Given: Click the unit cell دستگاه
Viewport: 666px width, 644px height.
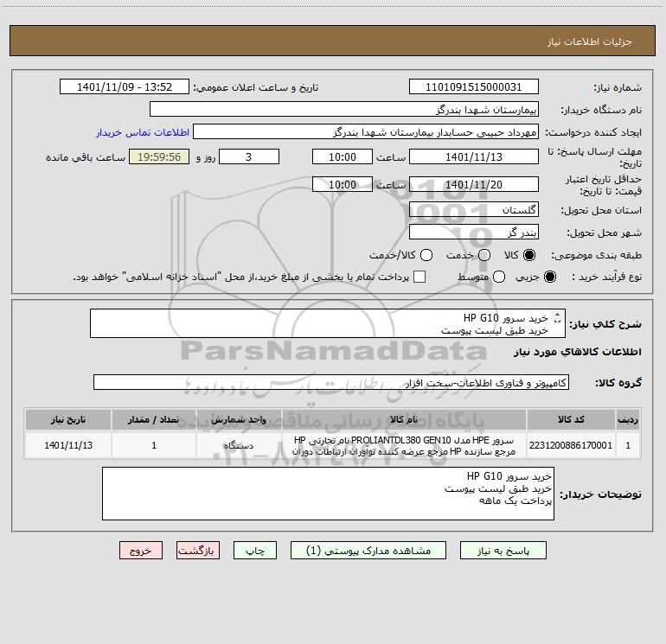Looking at the screenshot, I should (x=239, y=445).
